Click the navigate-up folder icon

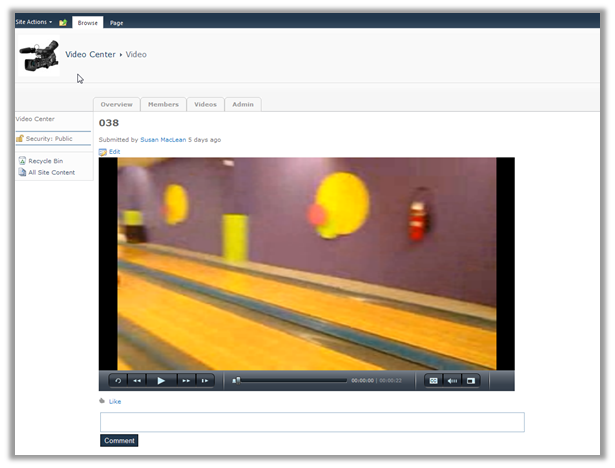tap(63, 21)
